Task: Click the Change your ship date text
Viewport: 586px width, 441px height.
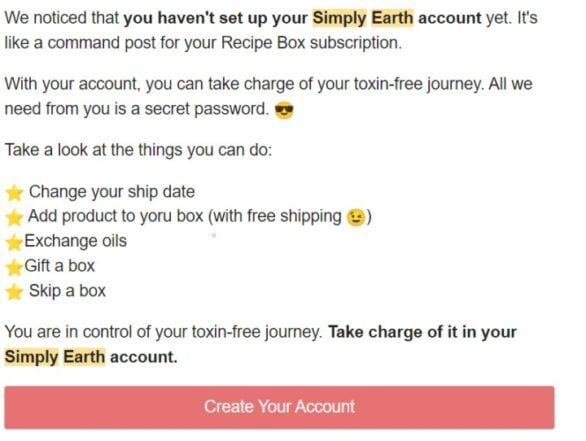Action: (x=112, y=192)
